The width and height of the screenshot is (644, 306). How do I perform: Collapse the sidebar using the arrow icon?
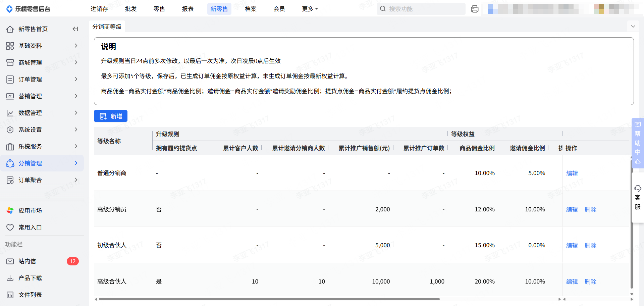tap(75, 29)
